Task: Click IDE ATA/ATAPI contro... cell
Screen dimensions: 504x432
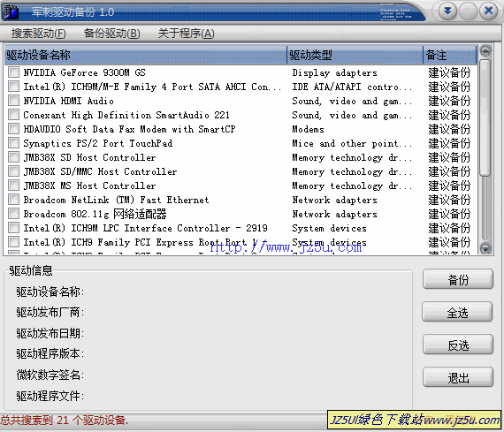Action: [x=352, y=87]
